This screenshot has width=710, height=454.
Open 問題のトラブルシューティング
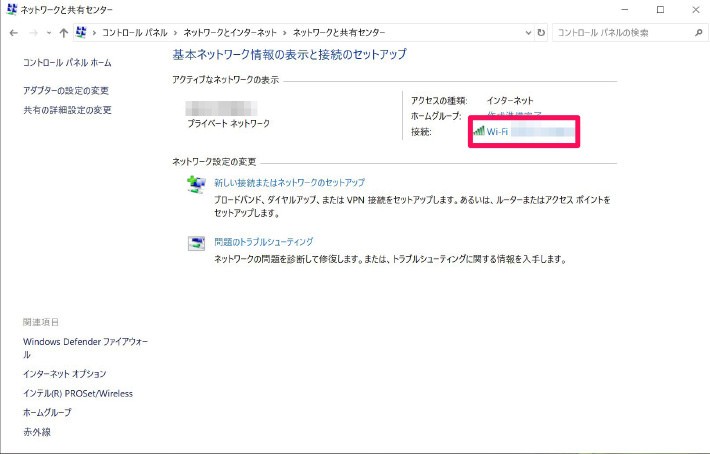click(264, 242)
